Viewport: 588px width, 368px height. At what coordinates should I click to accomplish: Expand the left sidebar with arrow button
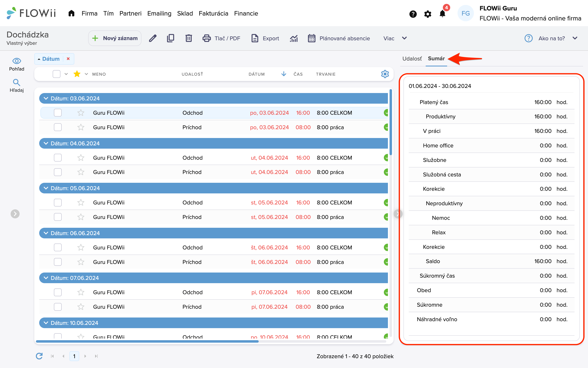[x=15, y=214]
